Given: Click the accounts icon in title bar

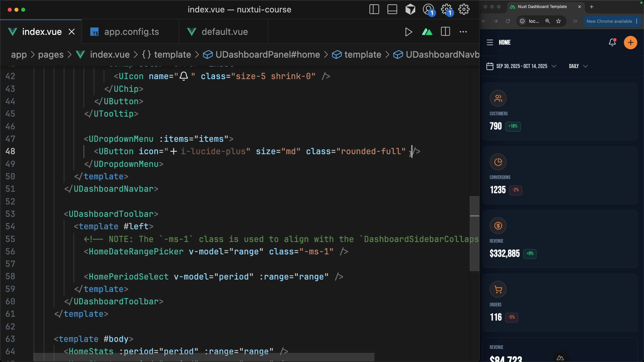Looking at the screenshot, I should pyautogui.click(x=428, y=9).
